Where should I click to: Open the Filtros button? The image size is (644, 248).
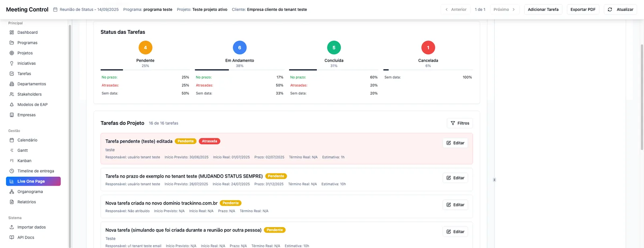coord(460,123)
